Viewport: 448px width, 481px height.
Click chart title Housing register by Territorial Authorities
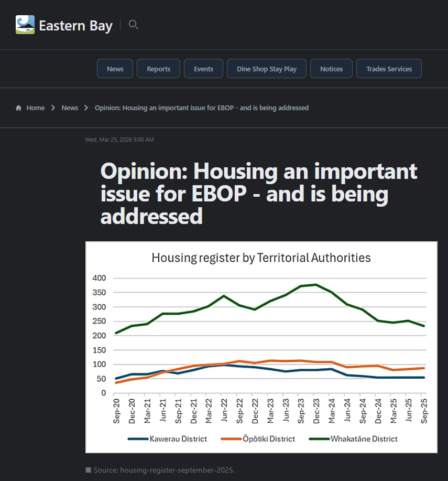coord(261,258)
